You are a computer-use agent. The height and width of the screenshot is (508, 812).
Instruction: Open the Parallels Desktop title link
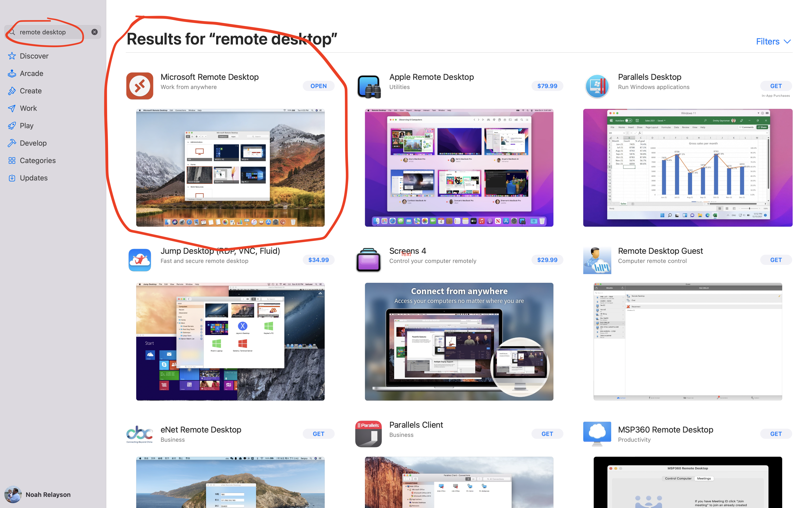tap(650, 77)
